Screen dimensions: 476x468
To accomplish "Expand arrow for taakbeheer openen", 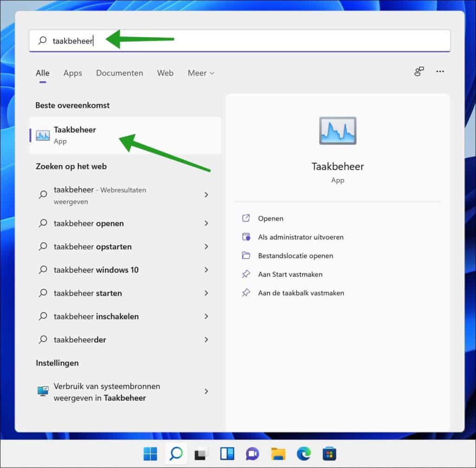I will click(x=206, y=223).
